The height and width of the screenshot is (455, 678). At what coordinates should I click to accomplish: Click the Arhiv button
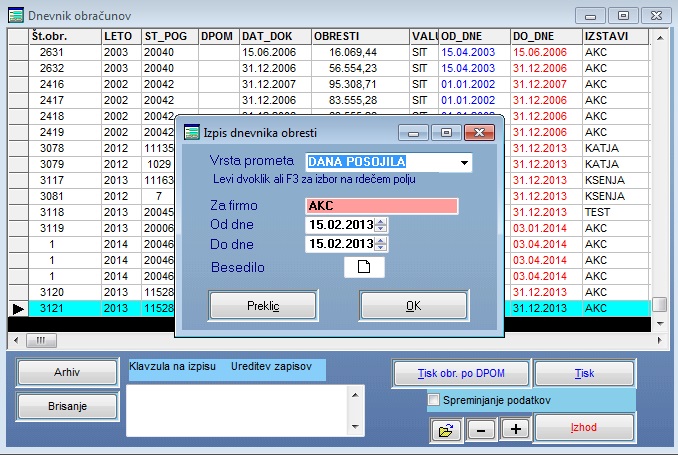[x=66, y=373]
